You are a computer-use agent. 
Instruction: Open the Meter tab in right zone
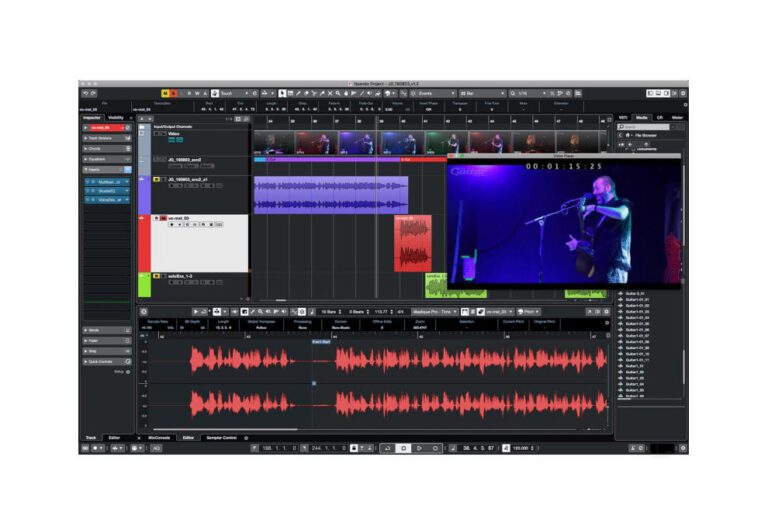point(677,118)
